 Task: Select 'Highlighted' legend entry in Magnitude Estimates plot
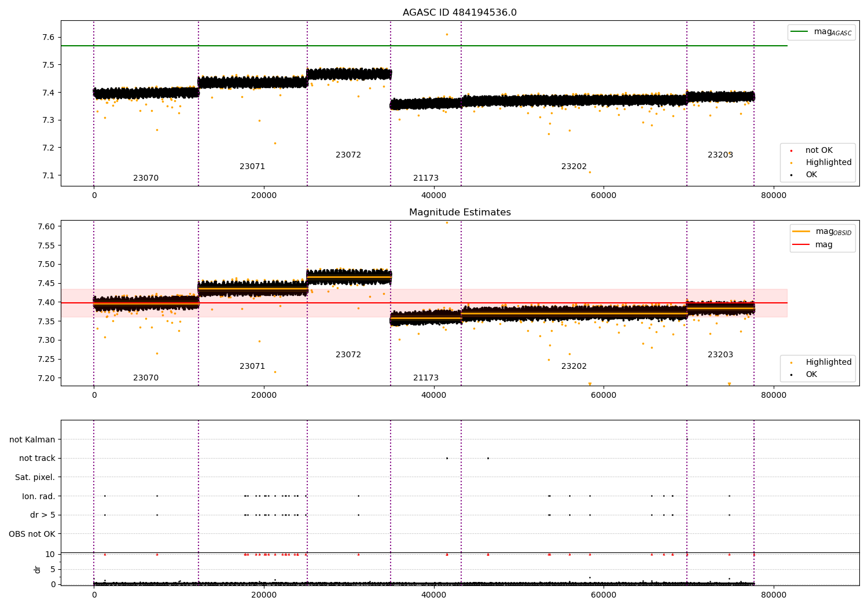(829, 362)
